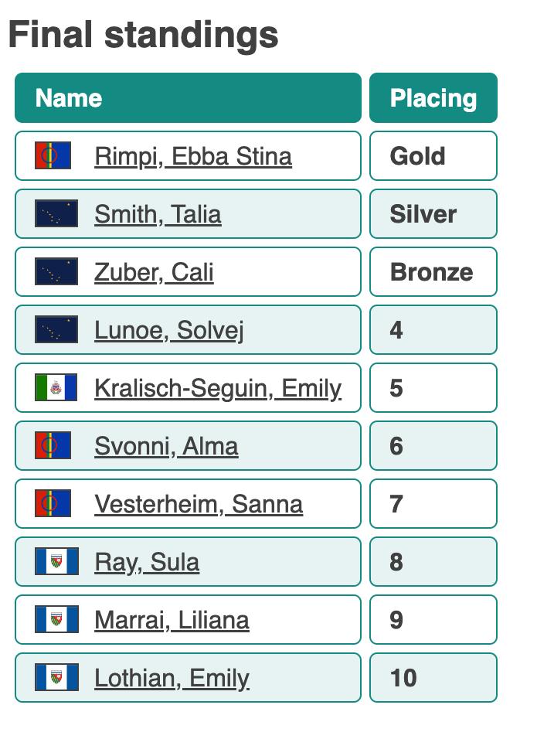Open Rimpi, Ebba Stina athlete link

[193, 156]
